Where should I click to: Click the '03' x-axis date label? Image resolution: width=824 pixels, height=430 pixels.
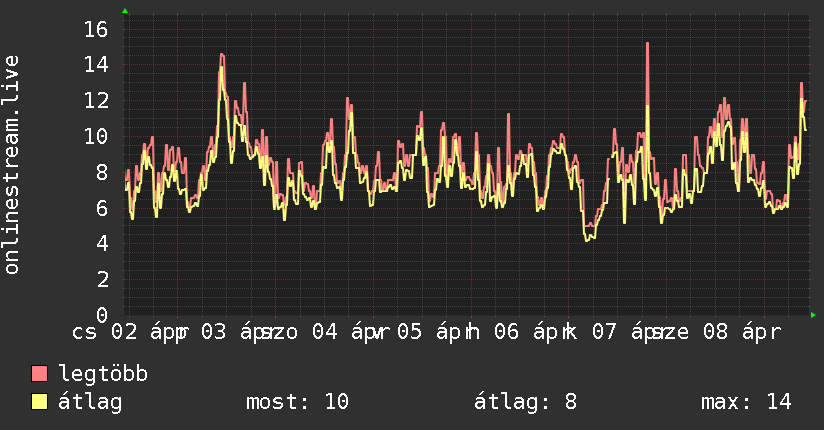(x=214, y=332)
